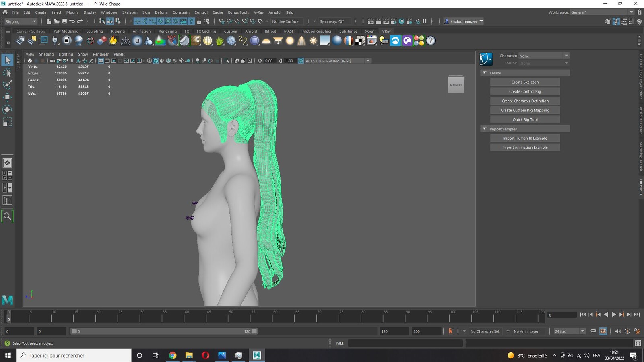Screen dimensions: 644x362
Task: Choose the Rotate tool
Action: tap(7, 109)
